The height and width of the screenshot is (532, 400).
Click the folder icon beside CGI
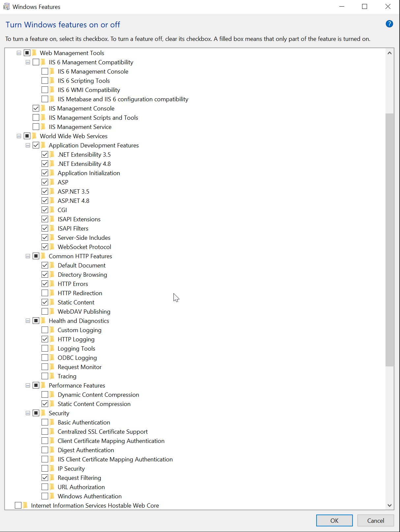pyautogui.click(x=52, y=210)
